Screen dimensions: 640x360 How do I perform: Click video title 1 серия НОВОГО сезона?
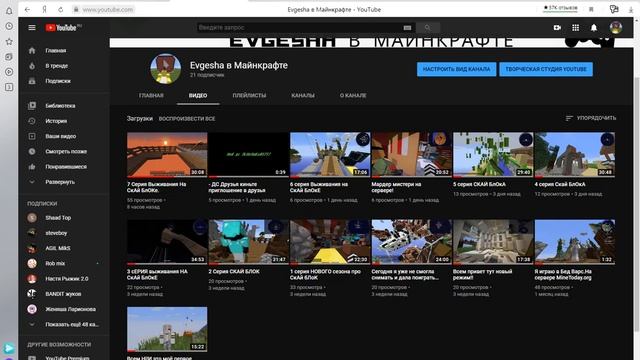325,274
